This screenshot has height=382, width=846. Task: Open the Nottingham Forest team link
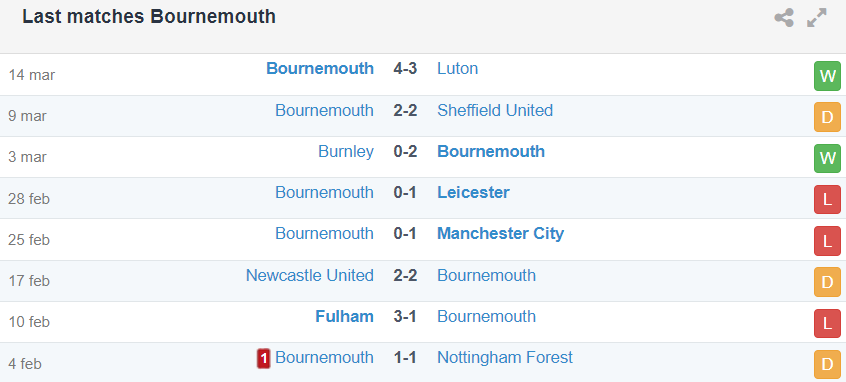coord(505,357)
